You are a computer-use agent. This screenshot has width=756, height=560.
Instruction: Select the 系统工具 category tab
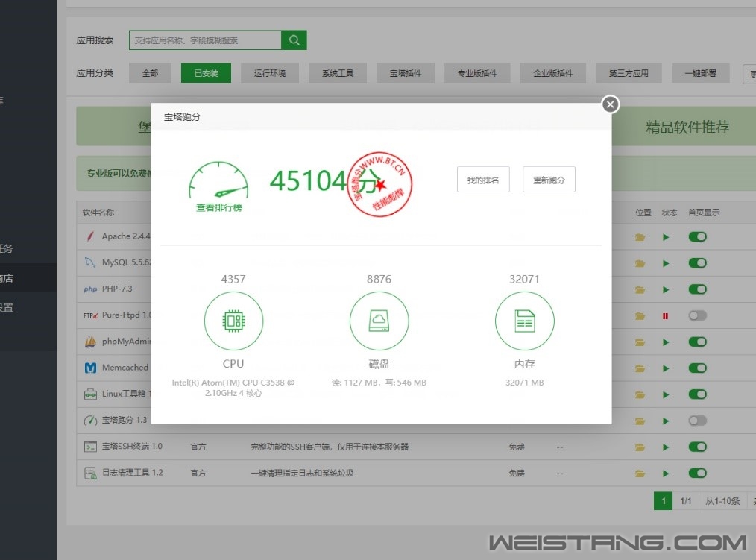(x=338, y=73)
